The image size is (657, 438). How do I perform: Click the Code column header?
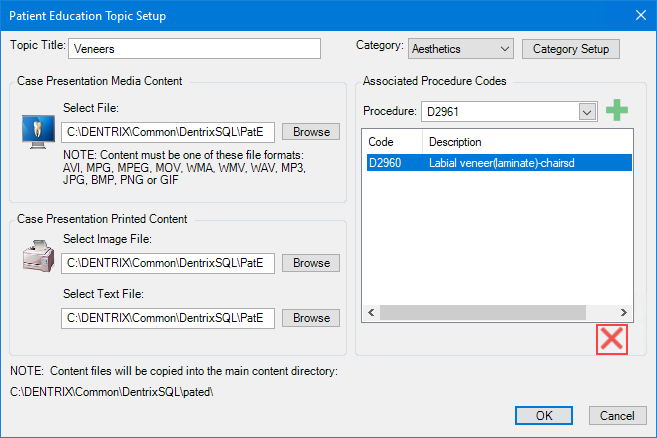pyautogui.click(x=390, y=142)
